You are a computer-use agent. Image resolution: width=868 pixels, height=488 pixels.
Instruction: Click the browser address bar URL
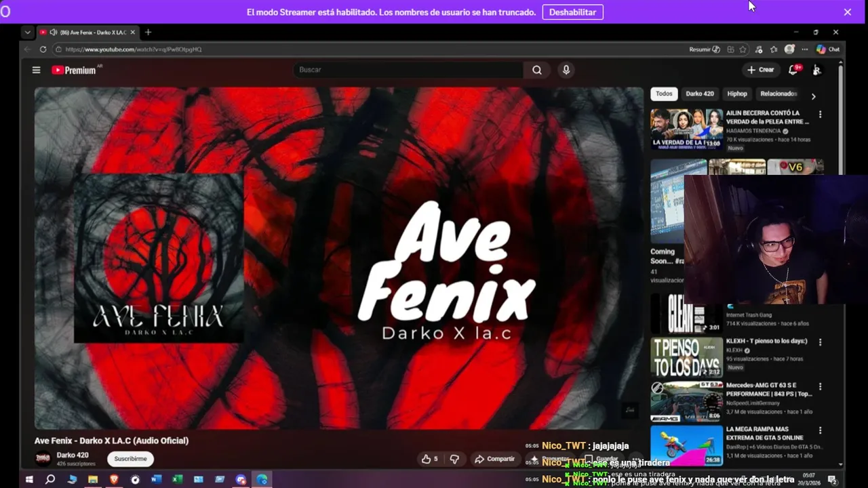pyautogui.click(x=134, y=49)
